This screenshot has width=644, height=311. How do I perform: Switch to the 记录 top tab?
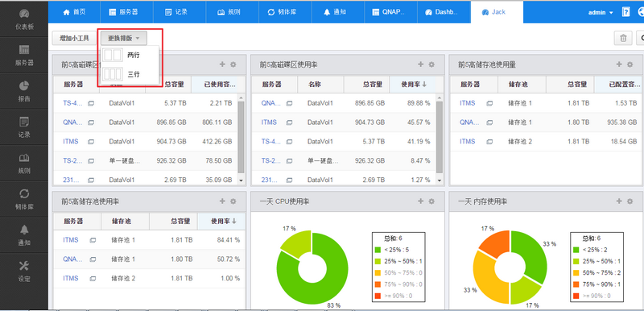point(180,12)
